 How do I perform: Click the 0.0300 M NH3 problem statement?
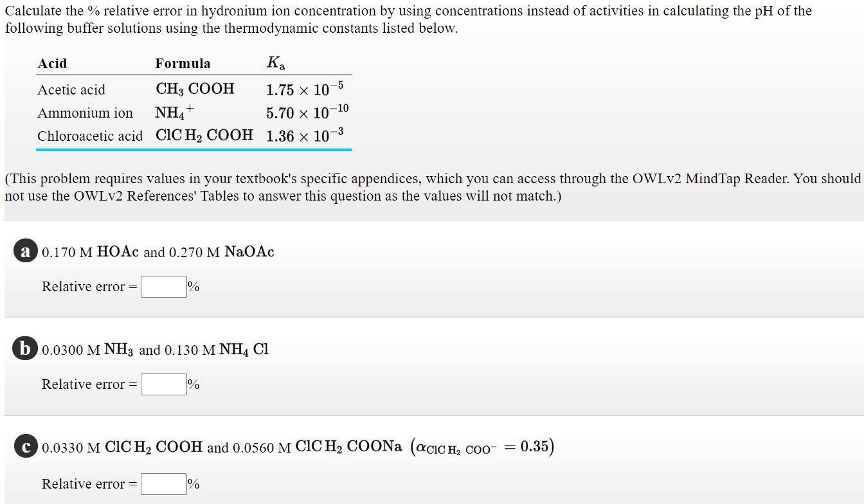[154, 350]
